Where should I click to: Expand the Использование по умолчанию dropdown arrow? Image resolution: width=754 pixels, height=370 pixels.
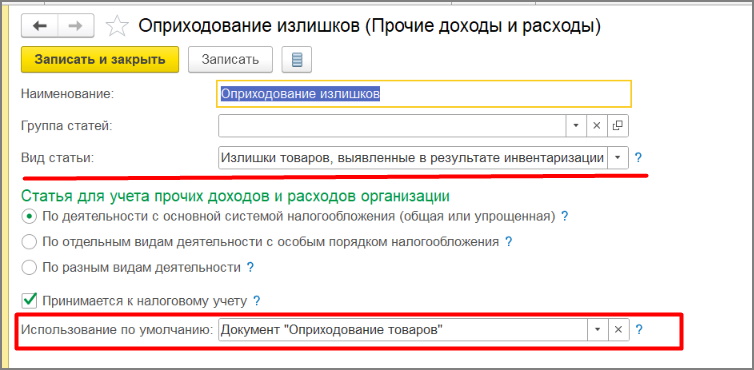pos(598,330)
